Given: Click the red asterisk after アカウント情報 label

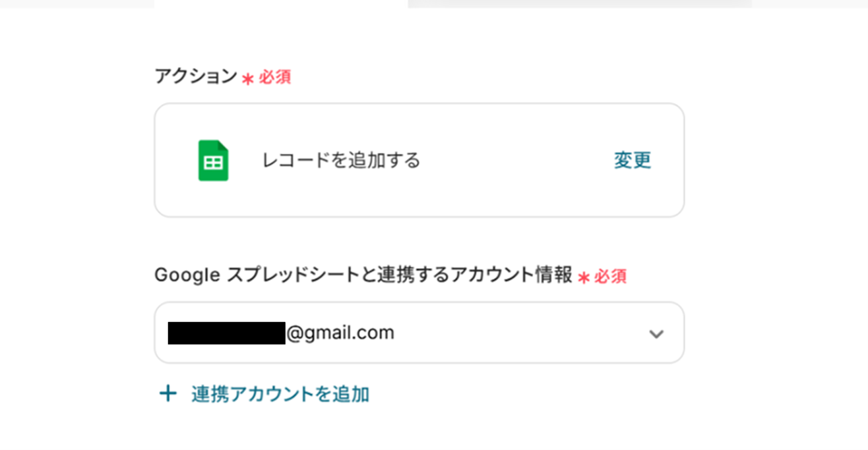Looking at the screenshot, I should pyautogui.click(x=583, y=278).
